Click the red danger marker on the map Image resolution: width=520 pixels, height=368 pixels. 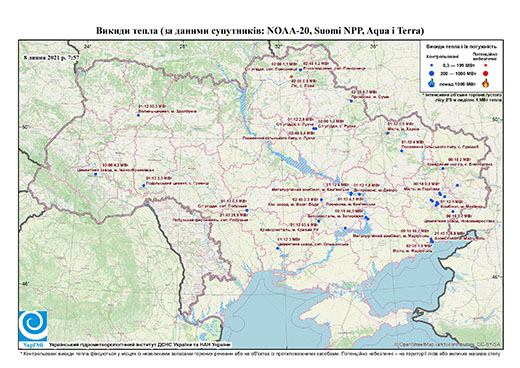pyautogui.click(x=291, y=77)
